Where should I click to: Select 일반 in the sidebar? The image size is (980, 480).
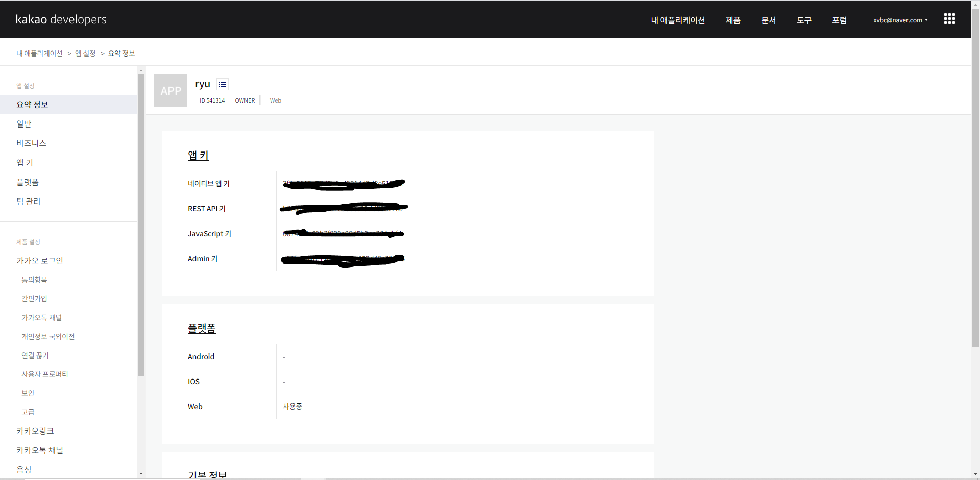[x=24, y=124]
